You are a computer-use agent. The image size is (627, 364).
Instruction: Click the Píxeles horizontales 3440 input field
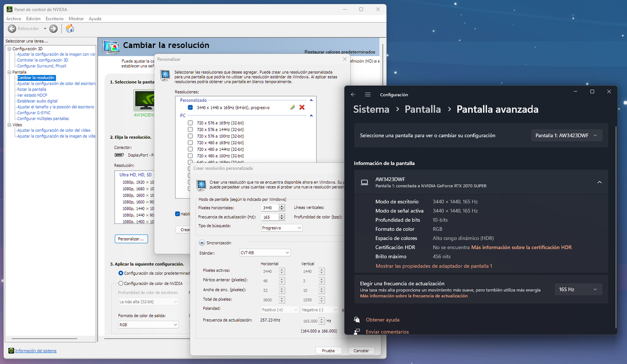(270, 208)
